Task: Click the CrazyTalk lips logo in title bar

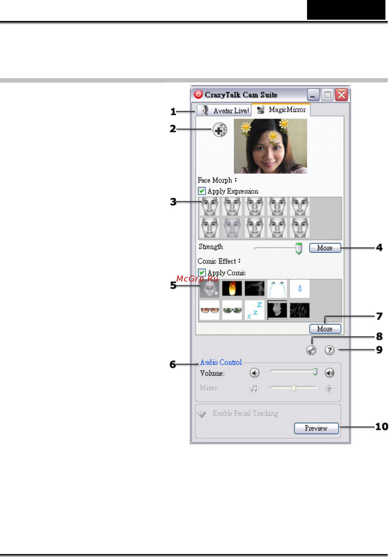Action: click(198, 94)
